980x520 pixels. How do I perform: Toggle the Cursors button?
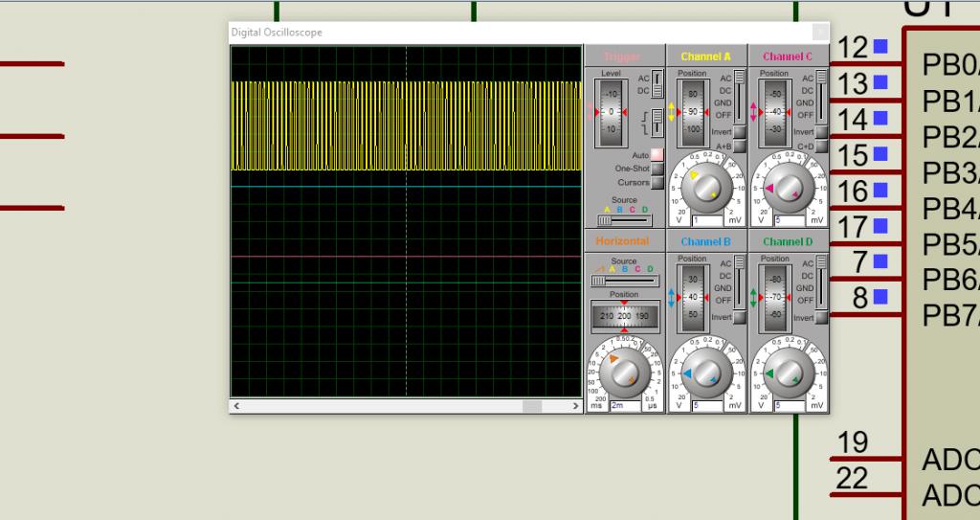657,183
